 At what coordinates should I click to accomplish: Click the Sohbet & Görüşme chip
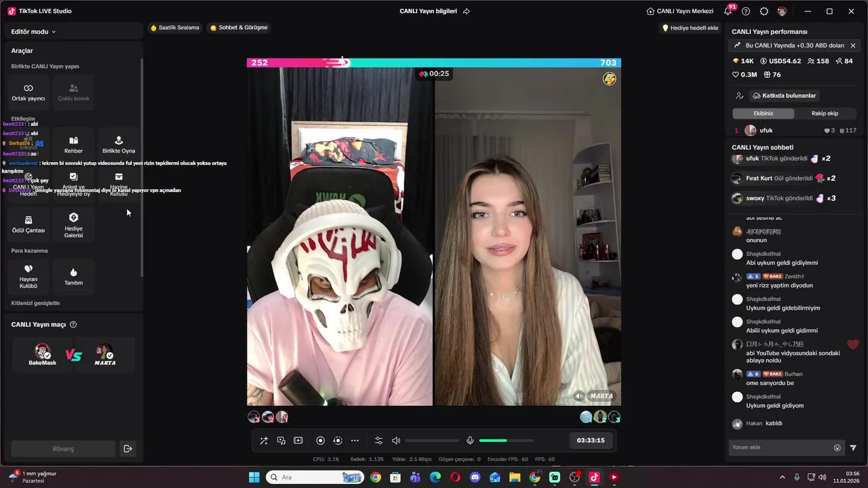coord(239,28)
